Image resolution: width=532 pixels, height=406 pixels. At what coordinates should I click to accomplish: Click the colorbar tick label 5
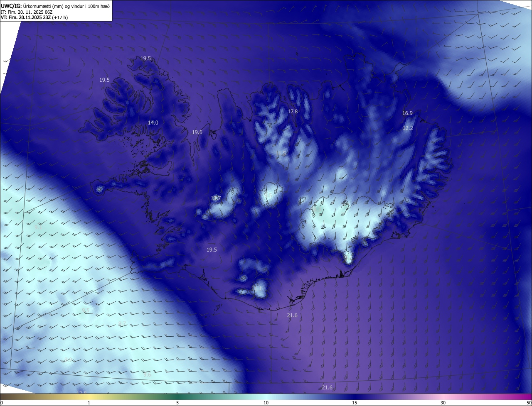coord(177,403)
